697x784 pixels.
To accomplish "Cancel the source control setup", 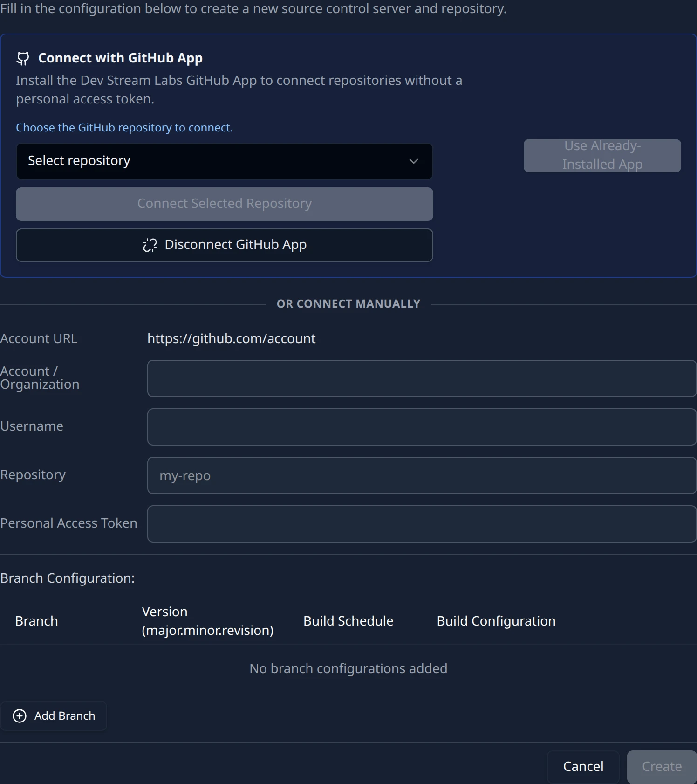I will (x=583, y=767).
